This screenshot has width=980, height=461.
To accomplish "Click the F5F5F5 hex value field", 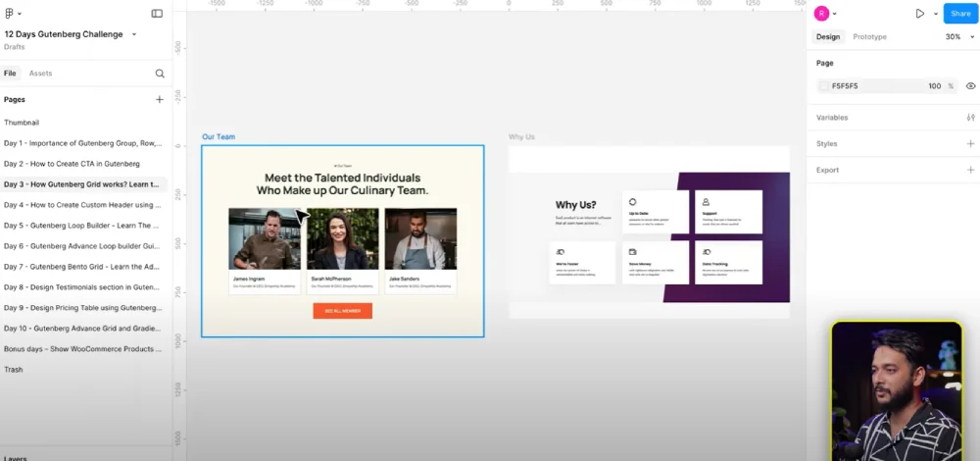I will (845, 86).
